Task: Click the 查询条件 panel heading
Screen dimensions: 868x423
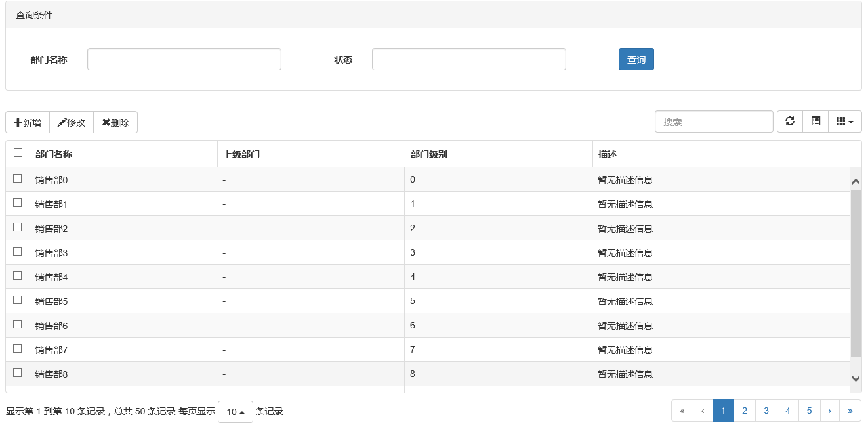Action: tap(434, 15)
